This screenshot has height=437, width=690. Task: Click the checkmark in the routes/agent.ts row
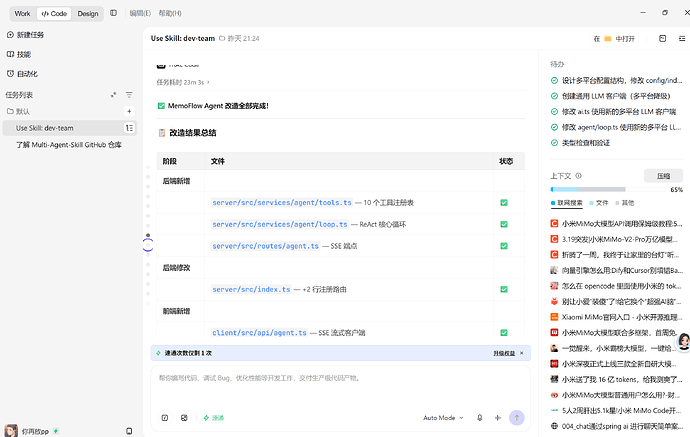click(504, 246)
